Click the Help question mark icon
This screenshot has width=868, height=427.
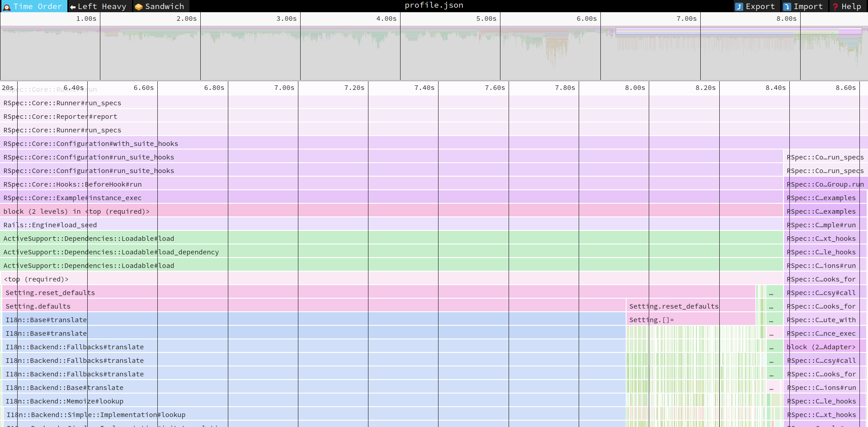[x=835, y=7]
